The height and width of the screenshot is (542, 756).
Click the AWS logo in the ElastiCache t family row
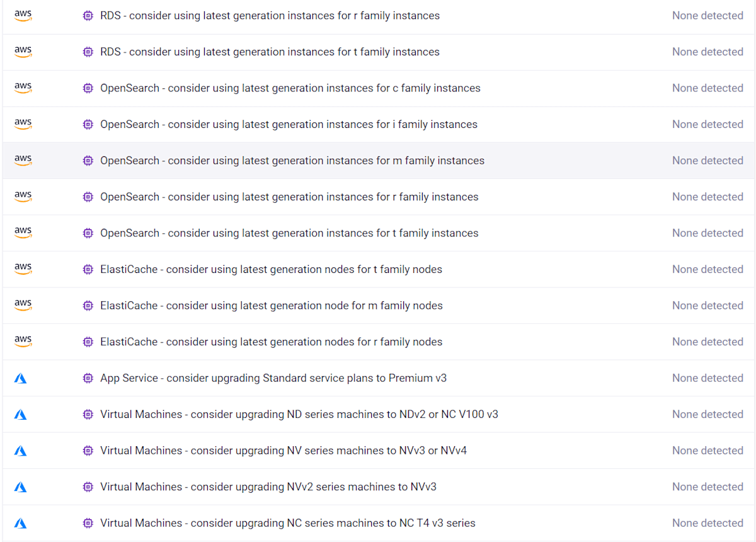pyautogui.click(x=23, y=269)
